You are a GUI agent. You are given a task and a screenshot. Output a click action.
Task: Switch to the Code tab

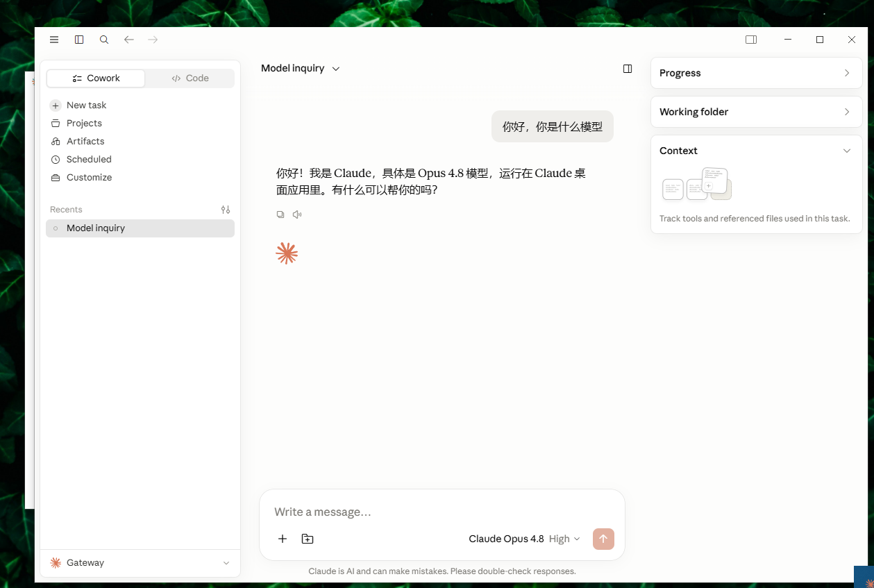190,78
